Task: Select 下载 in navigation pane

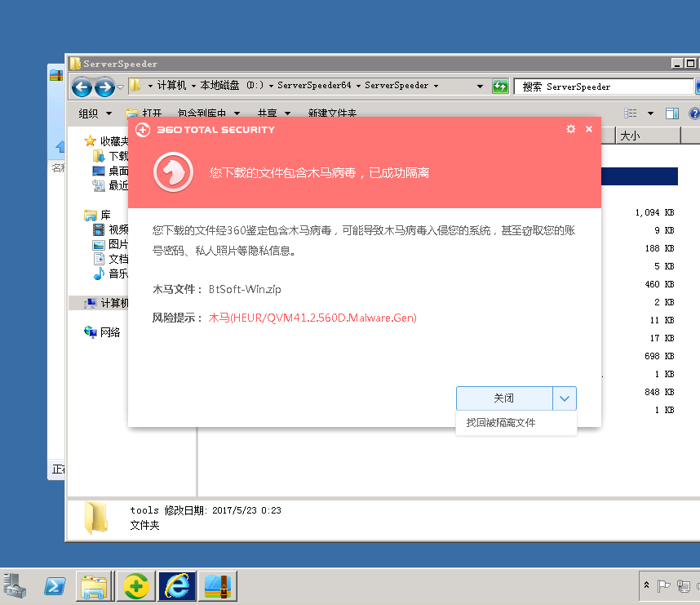Action: 111,156
